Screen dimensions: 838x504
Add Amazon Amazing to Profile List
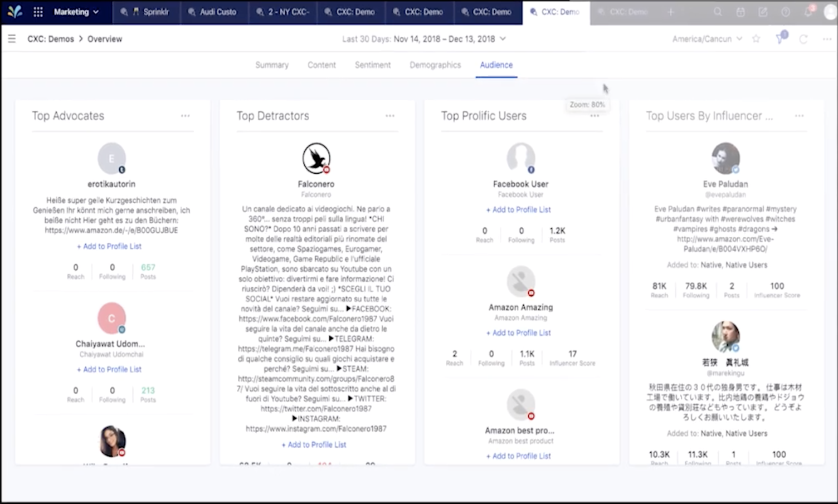coord(519,333)
